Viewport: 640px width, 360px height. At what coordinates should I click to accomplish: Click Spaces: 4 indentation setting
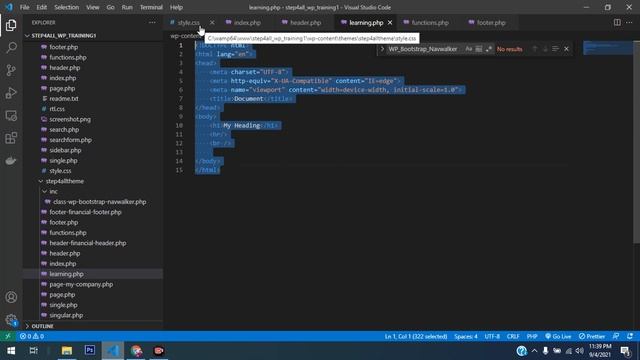pos(466,336)
